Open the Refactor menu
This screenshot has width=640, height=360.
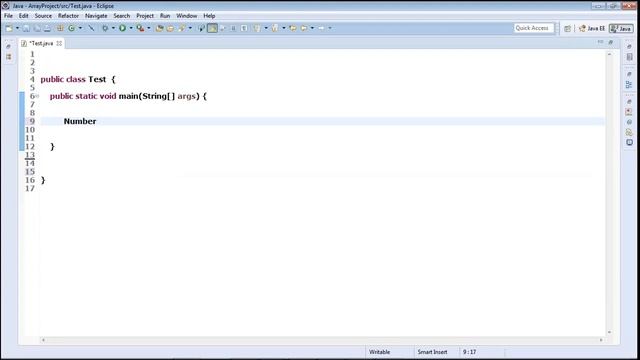click(68, 16)
